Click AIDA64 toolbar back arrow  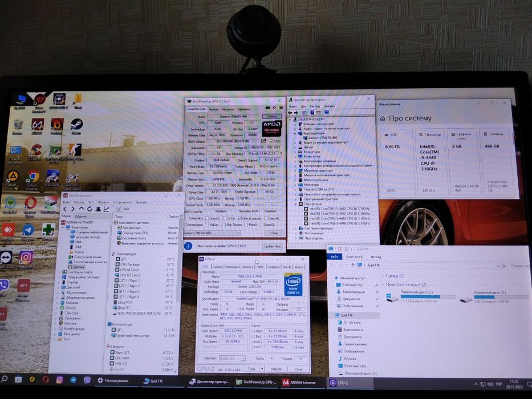tap(65, 209)
